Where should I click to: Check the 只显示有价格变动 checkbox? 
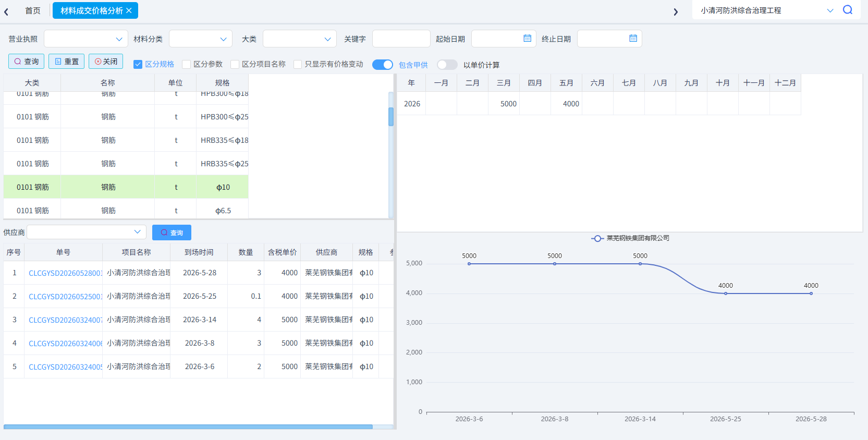pyautogui.click(x=298, y=64)
